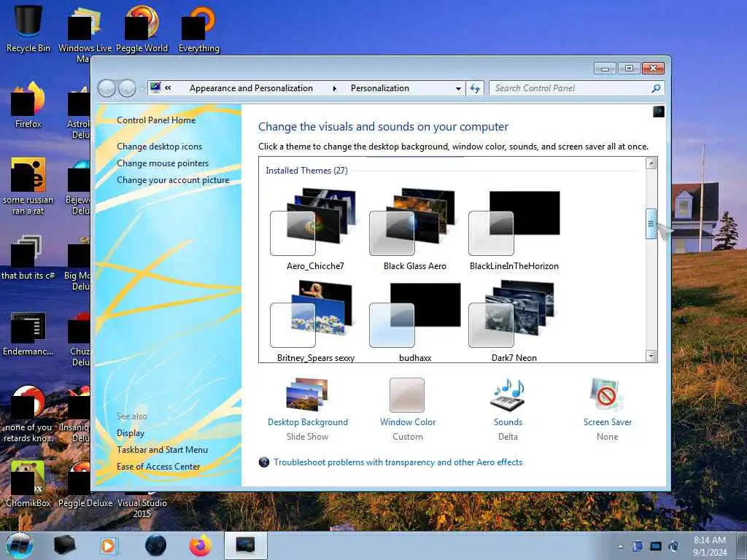Select Appearance and Personalization breadcrumb
Viewport: 747px width, 560px height.
coord(251,88)
